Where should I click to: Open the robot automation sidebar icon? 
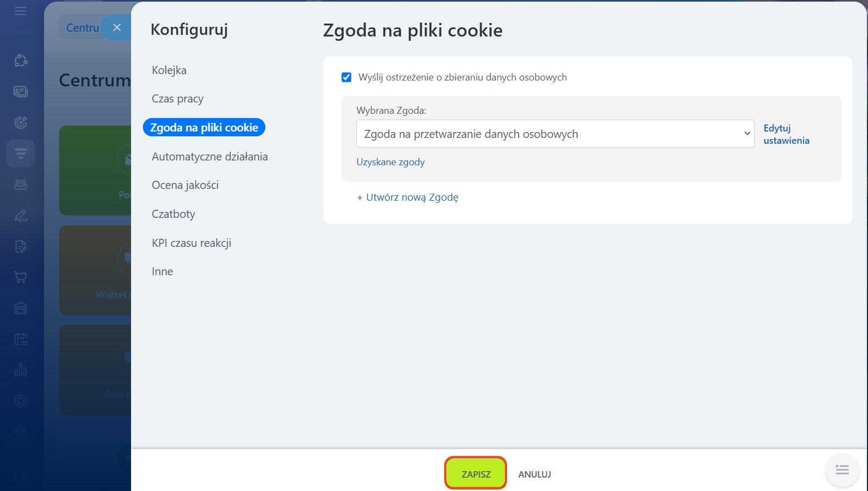point(20,185)
